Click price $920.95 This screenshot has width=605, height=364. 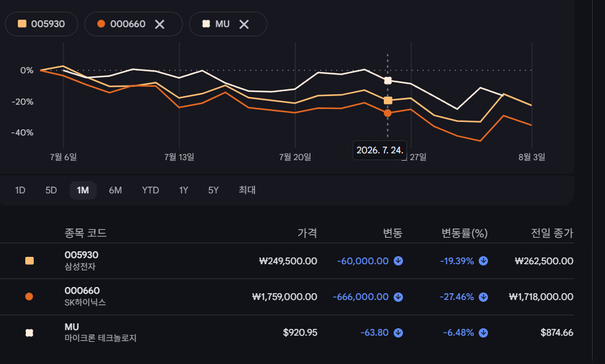[x=300, y=333]
